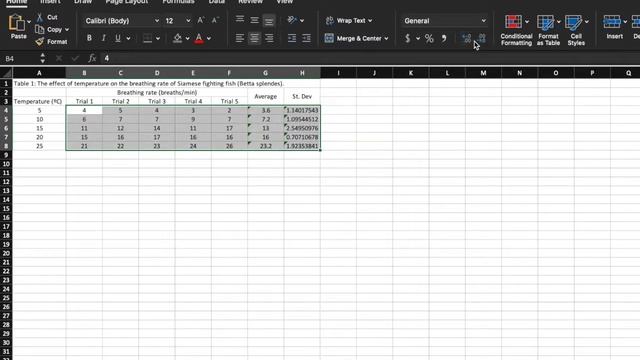
Task: Click the increase decimal icon
Action: (x=466, y=38)
